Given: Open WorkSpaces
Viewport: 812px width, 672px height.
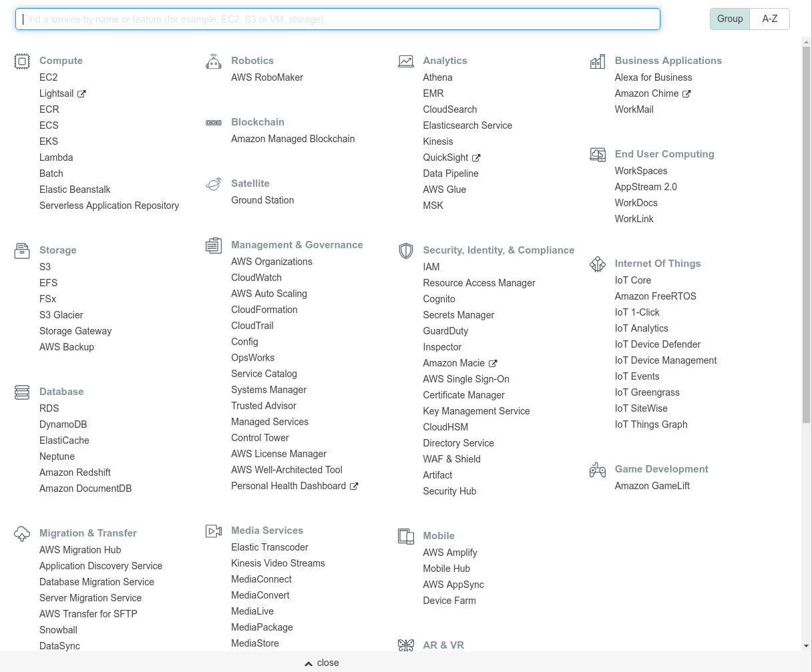Looking at the screenshot, I should (x=641, y=171).
